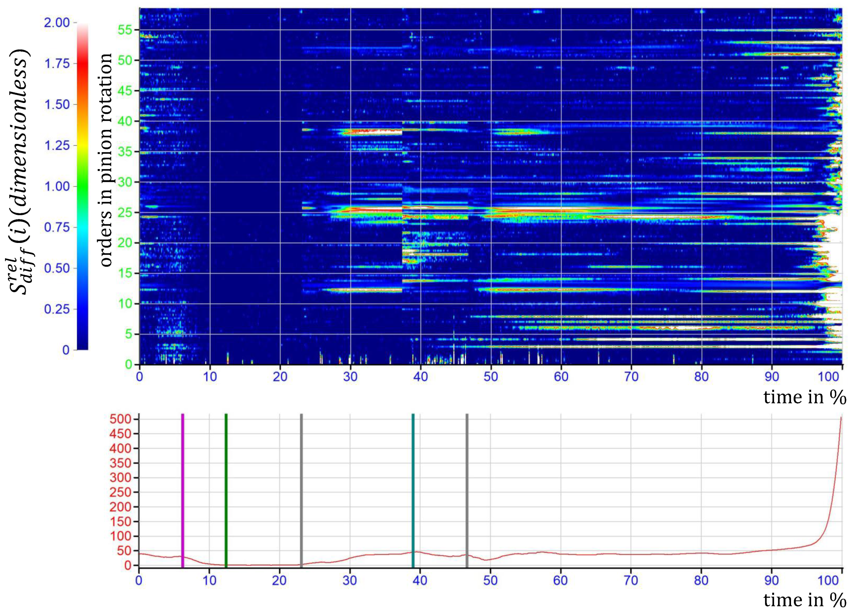Screen dimensions: 854x616
Task: Click the red '300' tick label
Action: (121, 478)
